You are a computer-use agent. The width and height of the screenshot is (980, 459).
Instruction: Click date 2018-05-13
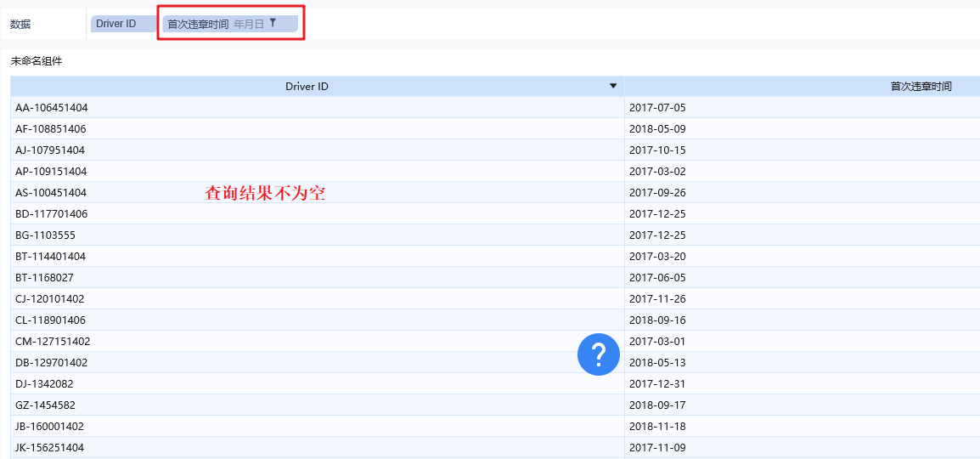[657, 363]
